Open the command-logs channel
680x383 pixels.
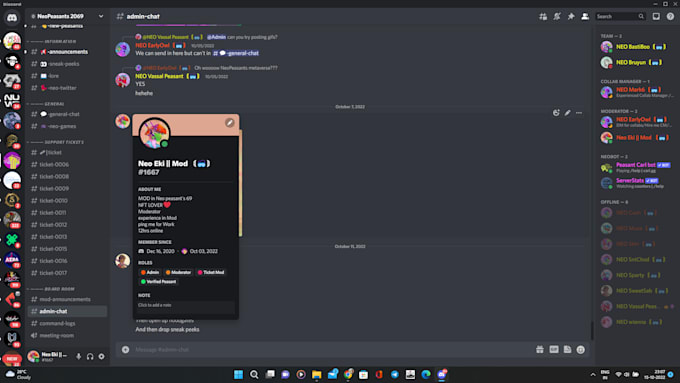pyautogui.click(x=67, y=323)
